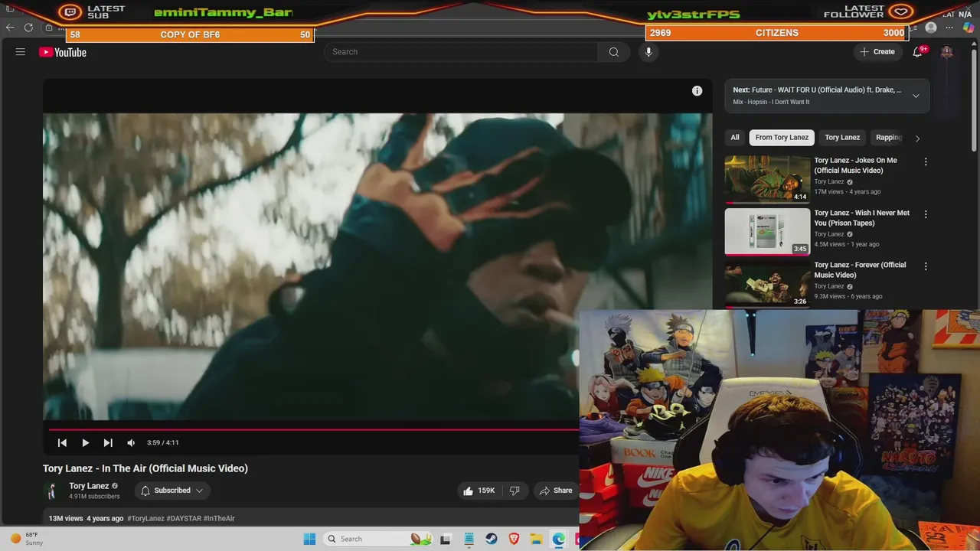Like the video with thumbs up

click(x=479, y=491)
